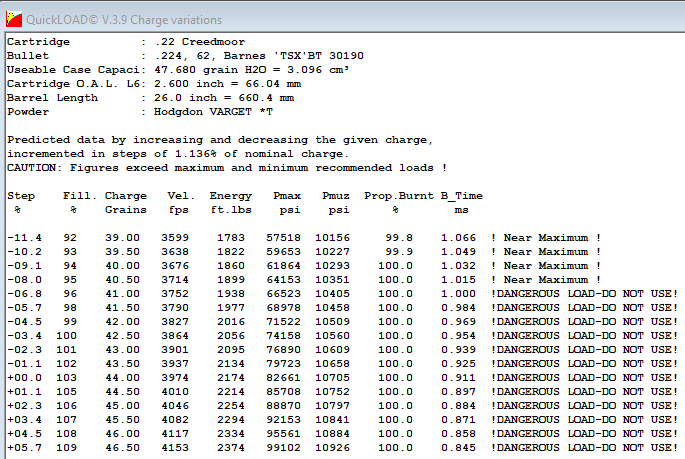Click the Vel. column header

tap(181, 196)
